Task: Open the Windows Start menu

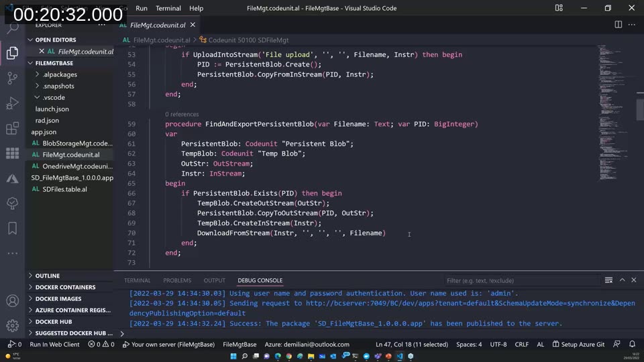Action: pos(233,356)
